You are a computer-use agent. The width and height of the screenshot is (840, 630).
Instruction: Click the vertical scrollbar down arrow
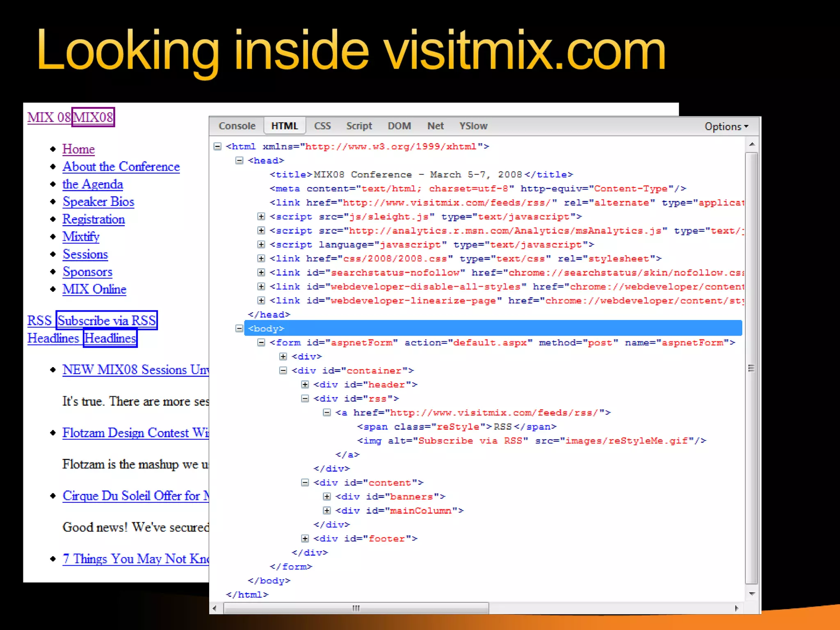coord(752,593)
